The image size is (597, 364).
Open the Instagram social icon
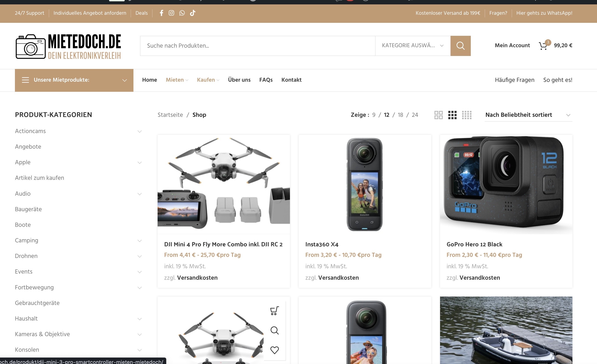171,13
